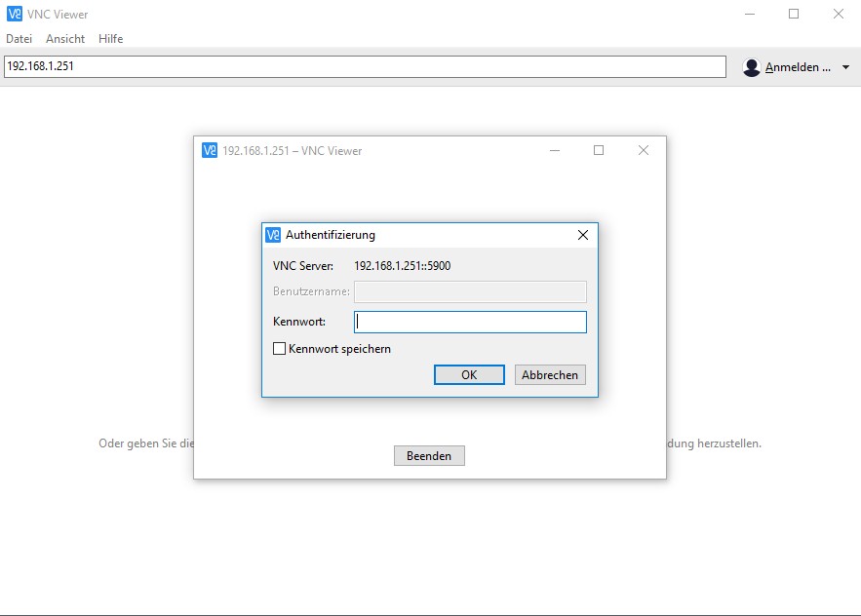Open the Datei menu
This screenshot has height=616, width=861.
(x=20, y=39)
